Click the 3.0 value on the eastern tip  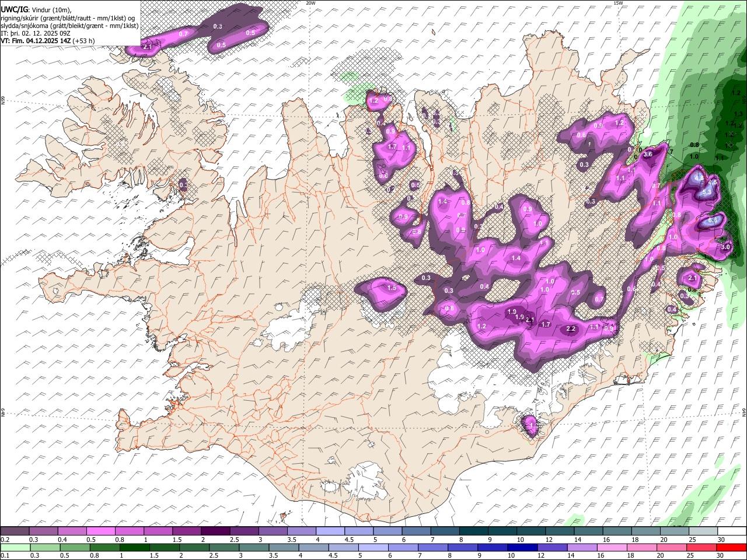point(725,247)
